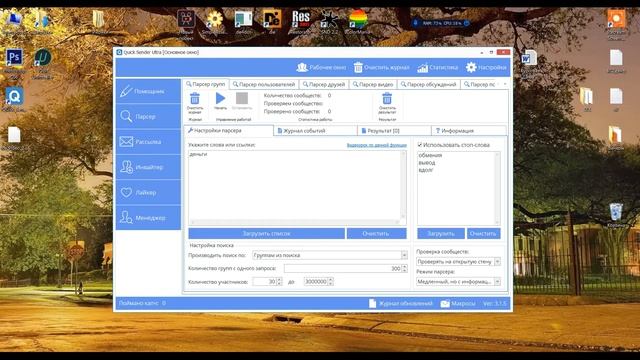Click the minimum participants spinner showing 30
Screen dimensions: 640x360
click(x=267, y=282)
